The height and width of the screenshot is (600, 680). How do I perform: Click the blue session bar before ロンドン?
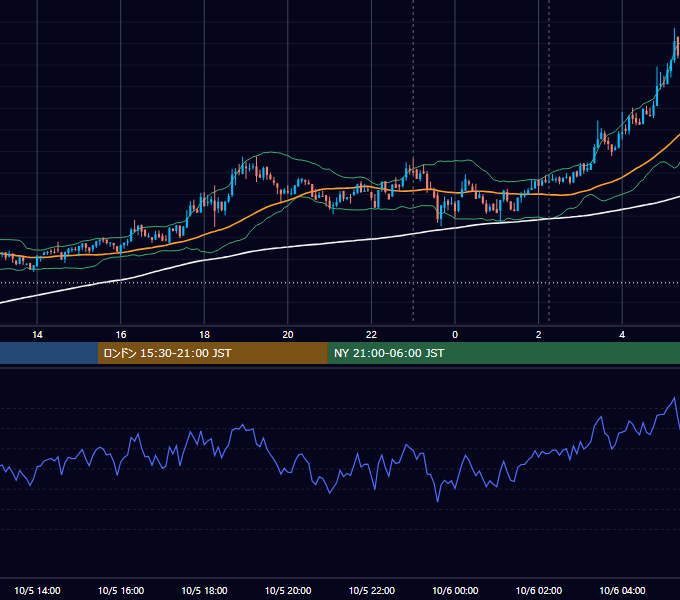pyautogui.click(x=49, y=353)
